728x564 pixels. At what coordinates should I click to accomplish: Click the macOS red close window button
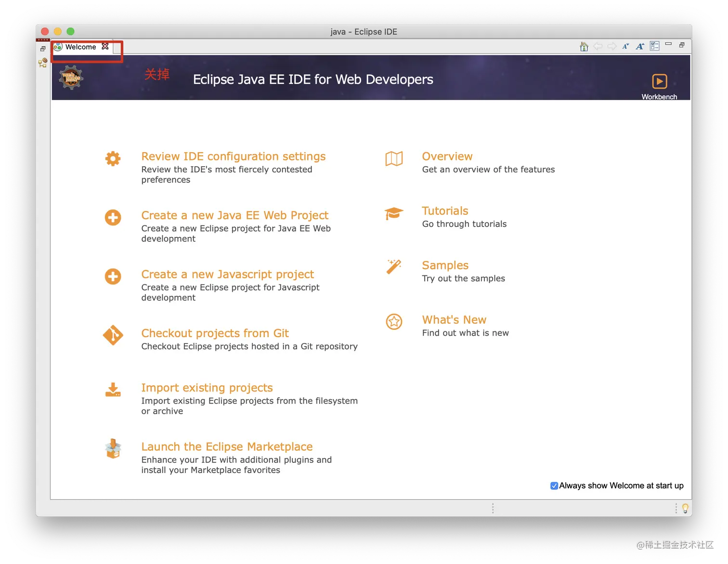pyautogui.click(x=45, y=31)
